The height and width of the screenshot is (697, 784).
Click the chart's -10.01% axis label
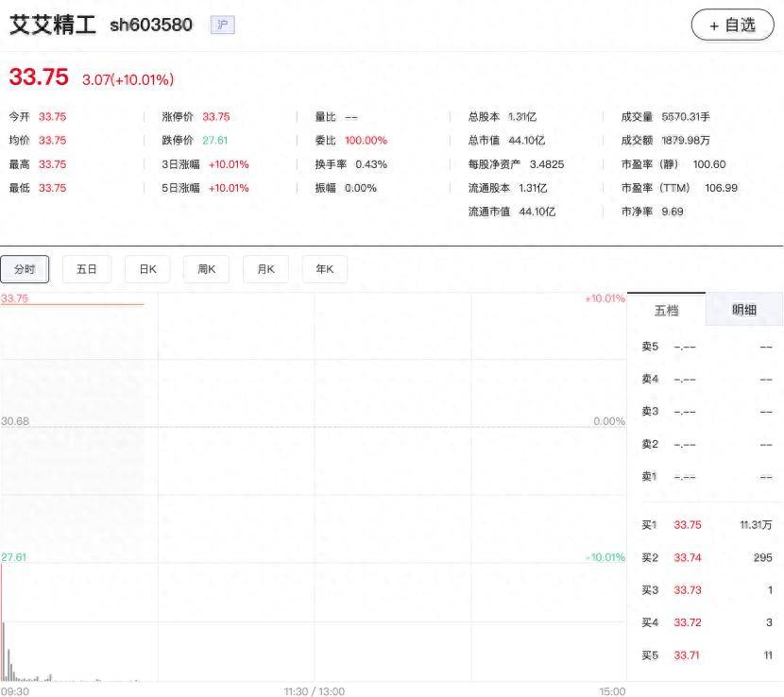click(605, 557)
